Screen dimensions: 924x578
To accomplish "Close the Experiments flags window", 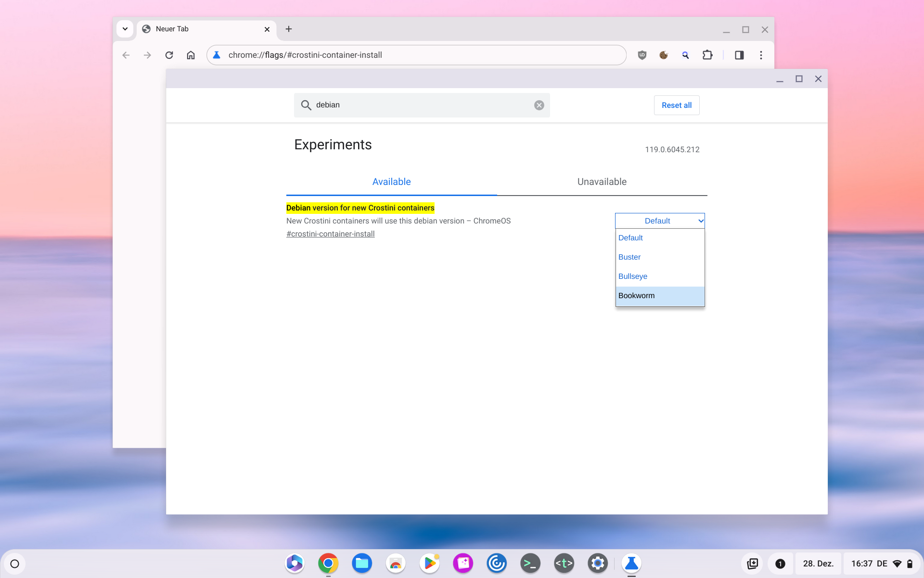I will (818, 79).
